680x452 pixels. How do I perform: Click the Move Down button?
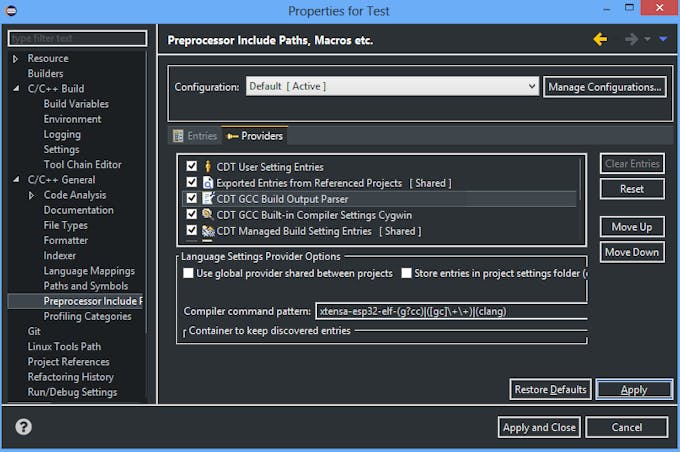click(x=632, y=252)
